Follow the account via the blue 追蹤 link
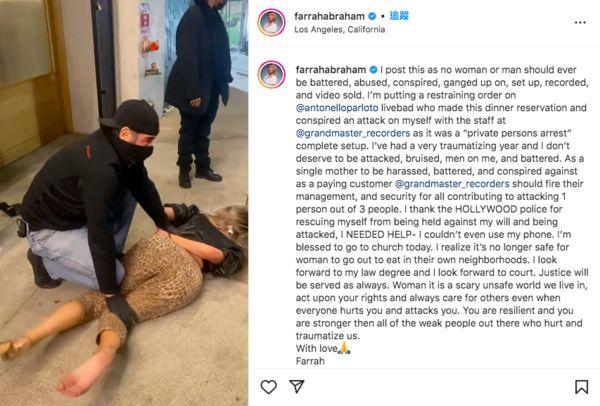The height and width of the screenshot is (406, 600). pos(399,16)
